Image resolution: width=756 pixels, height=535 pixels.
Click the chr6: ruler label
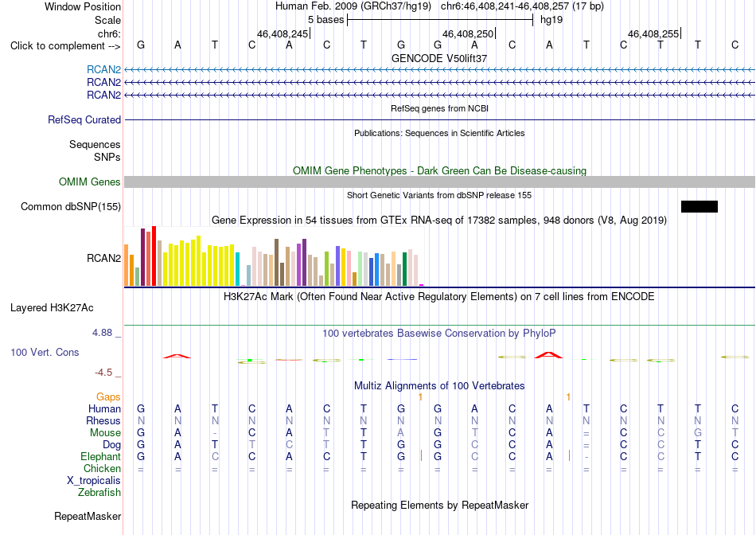pyautogui.click(x=110, y=33)
